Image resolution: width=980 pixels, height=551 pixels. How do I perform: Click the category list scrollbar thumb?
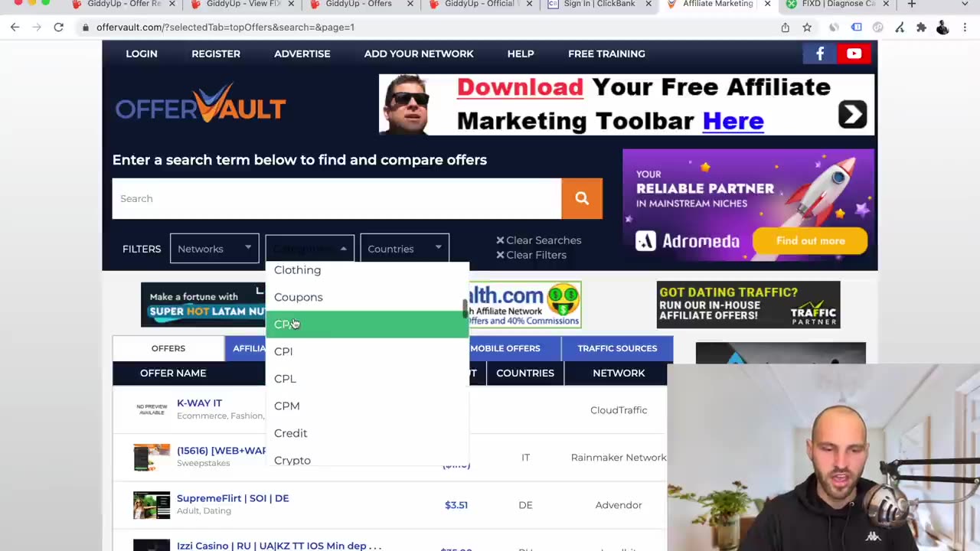[x=465, y=310]
